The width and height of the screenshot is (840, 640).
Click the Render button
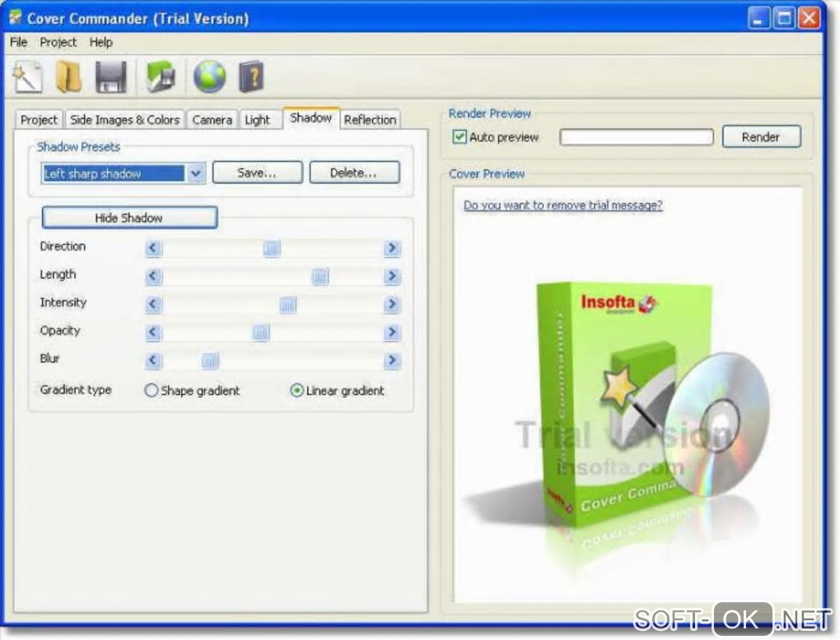coord(761,137)
